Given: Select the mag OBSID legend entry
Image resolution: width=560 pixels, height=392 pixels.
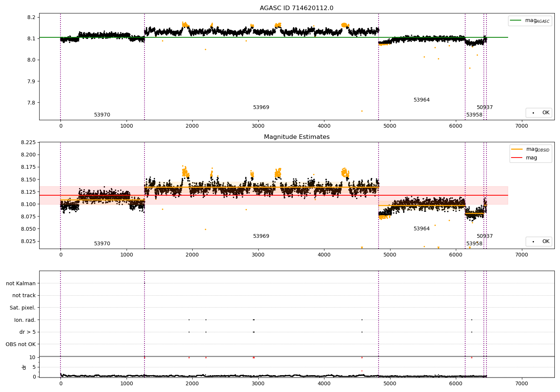Looking at the screenshot, I should [x=531, y=149].
